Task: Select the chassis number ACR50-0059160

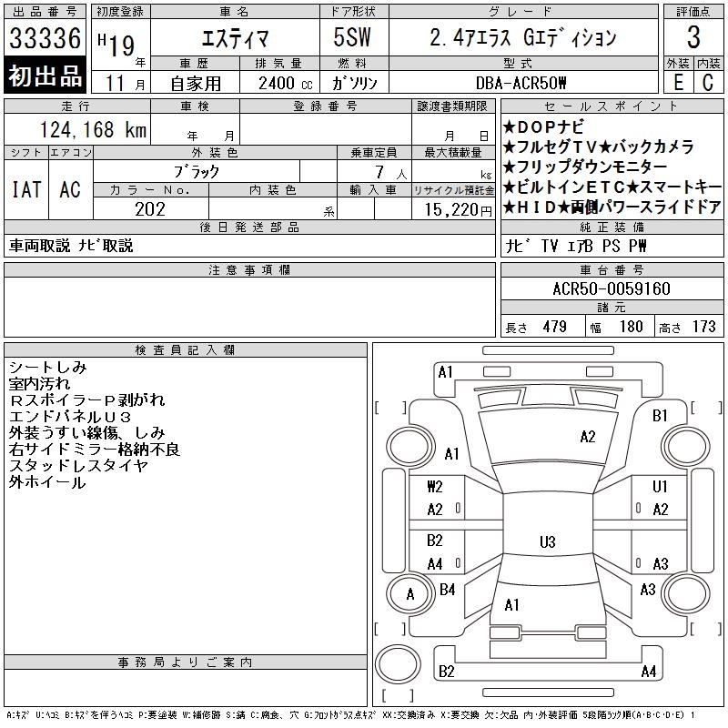Action: point(612,289)
